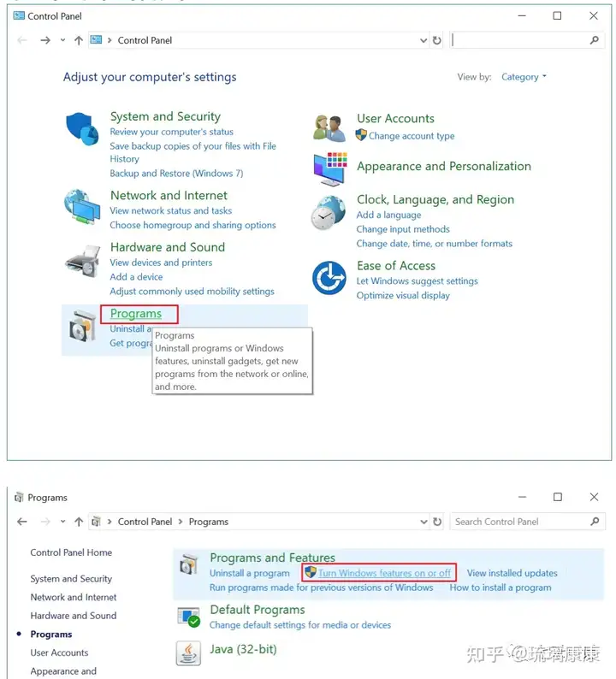
Task: Click View devices and printers
Action: coord(161,263)
